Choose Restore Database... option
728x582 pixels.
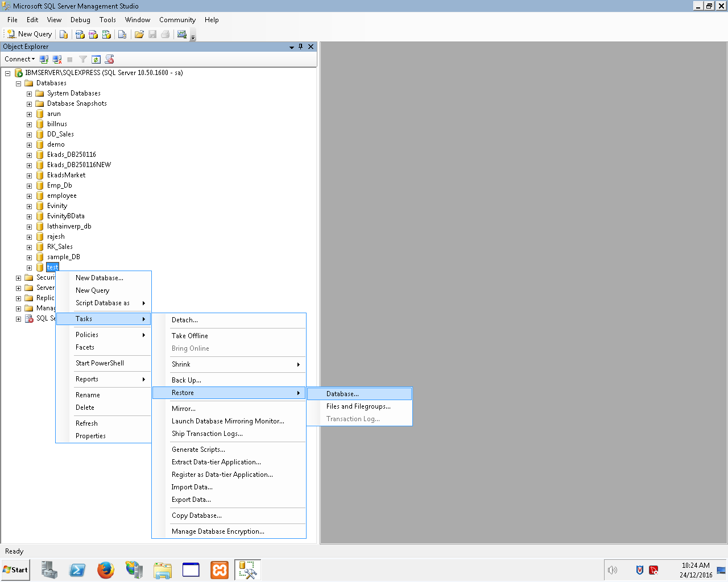[359, 394]
